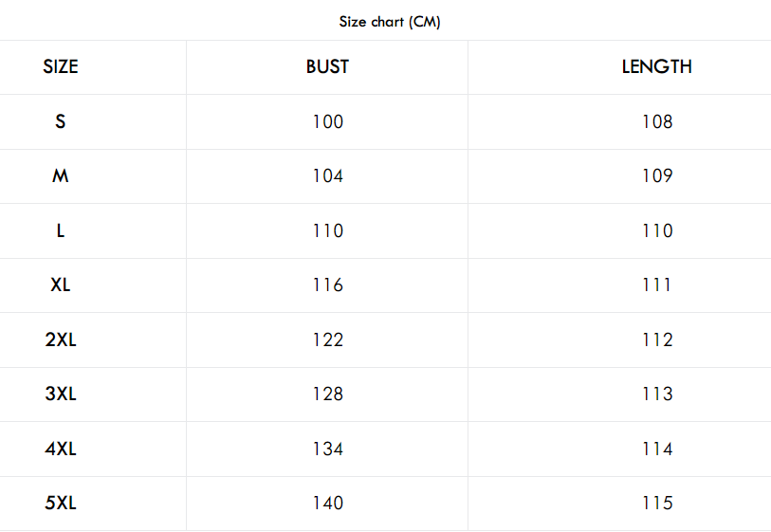This screenshot has width=771, height=532.
Task: Select bust value 100 for size S
Action: tap(328, 121)
